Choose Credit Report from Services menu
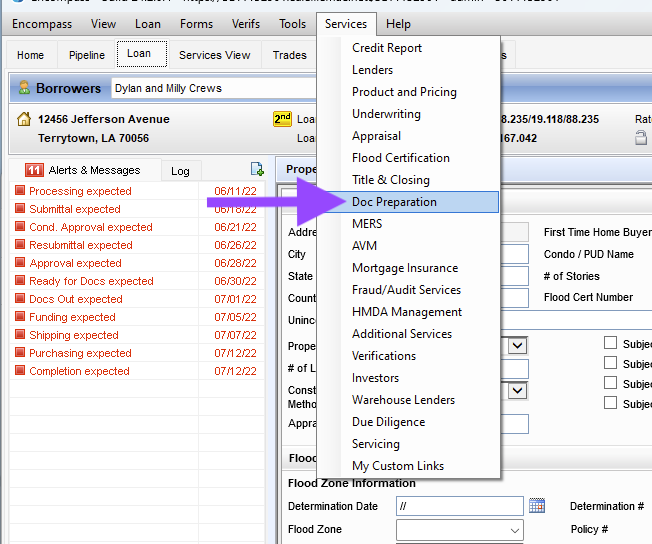 [408, 48]
